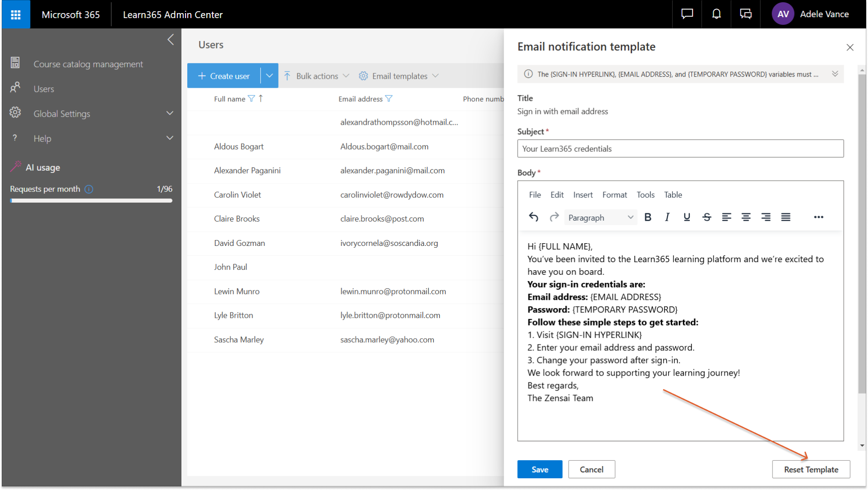Undo the last edit in body editor
The width and height of the screenshot is (868, 490).
click(x=533, y=218)
